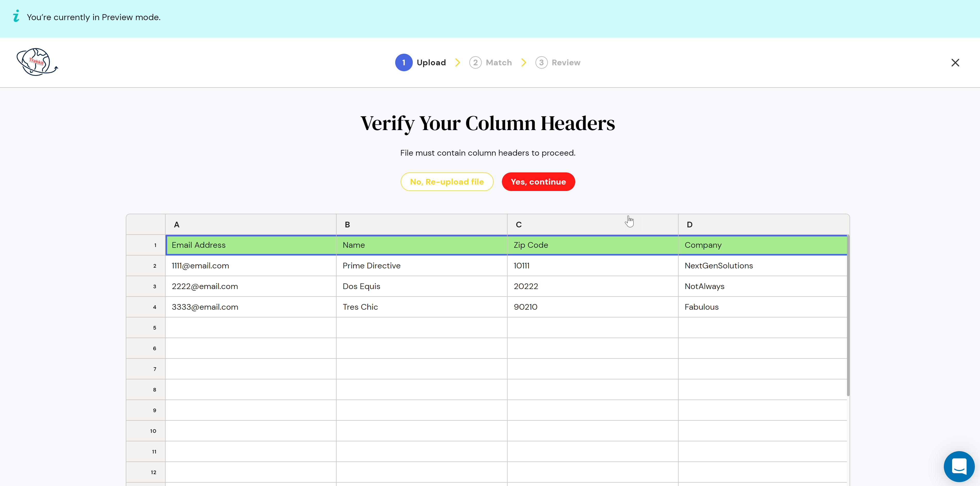
Task: Click chevron between Upload and Match
Action: (458, 62)
